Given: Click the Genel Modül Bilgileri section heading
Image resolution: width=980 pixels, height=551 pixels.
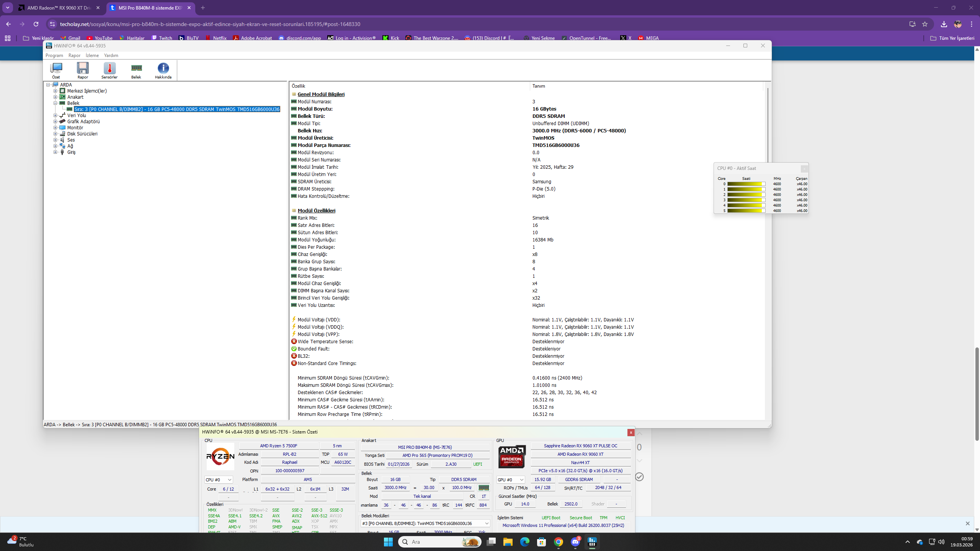Looking at the screenshot, I should 321,95.
